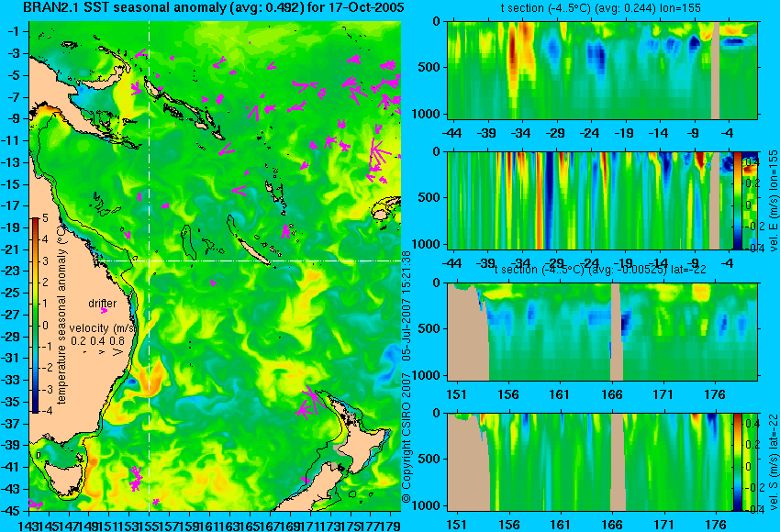
Task: Select the 't section' lon=155 title text
Action: 600,8
